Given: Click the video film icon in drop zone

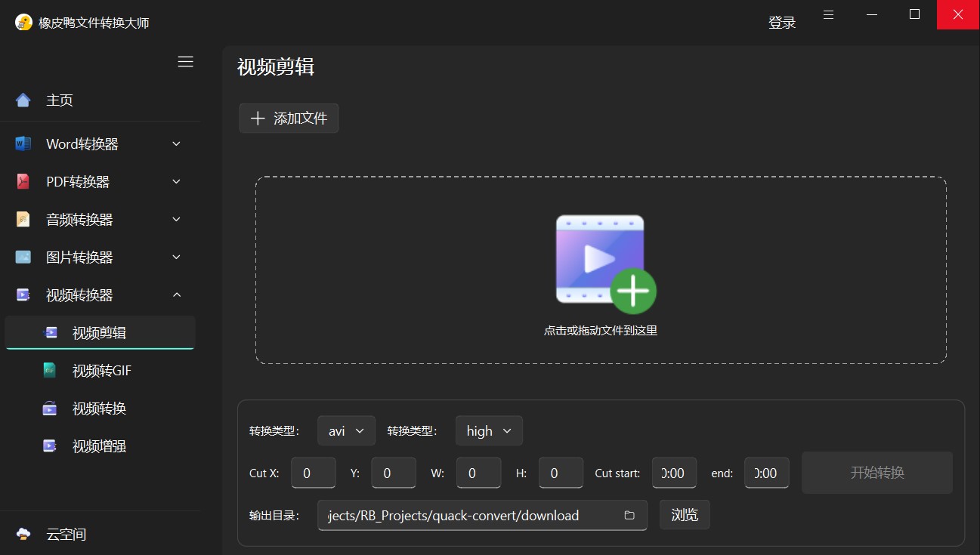Looking at the screenshot, I should (600, 259).
